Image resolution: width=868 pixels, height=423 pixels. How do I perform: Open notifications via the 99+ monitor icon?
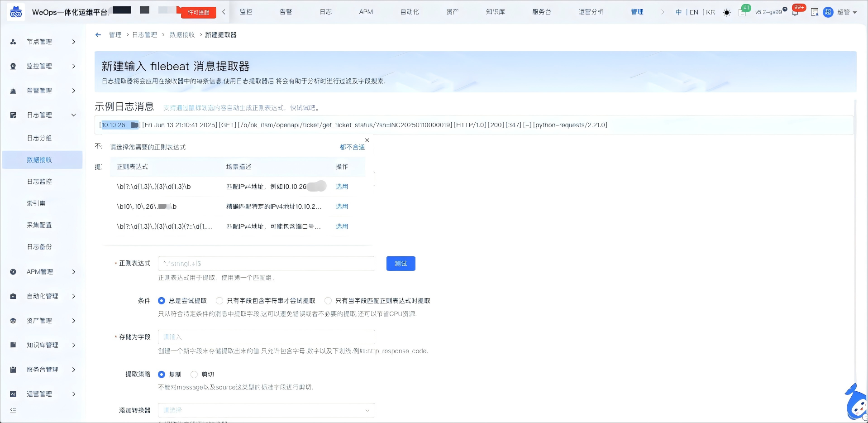pos(795,12)
